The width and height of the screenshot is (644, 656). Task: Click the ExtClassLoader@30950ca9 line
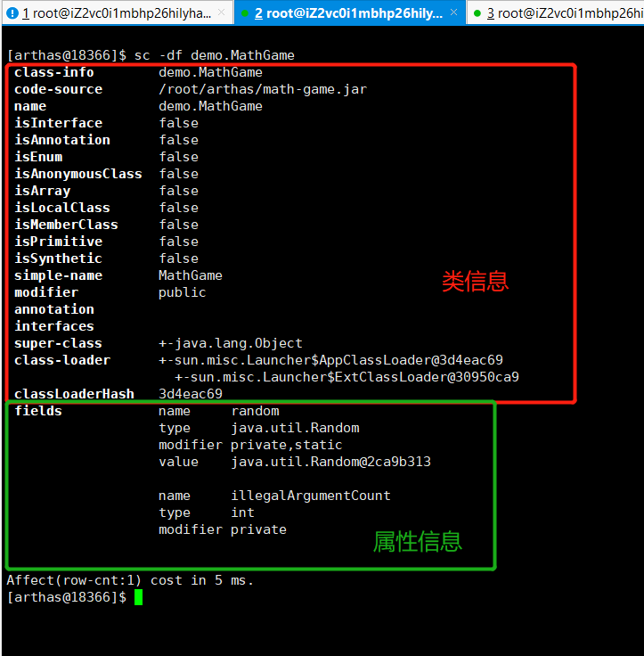(x=346, y=377)
